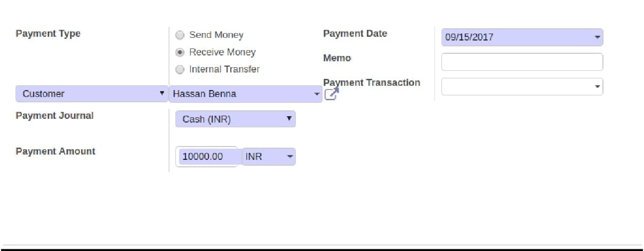Click the Payment Type label

tap(48, 34)
